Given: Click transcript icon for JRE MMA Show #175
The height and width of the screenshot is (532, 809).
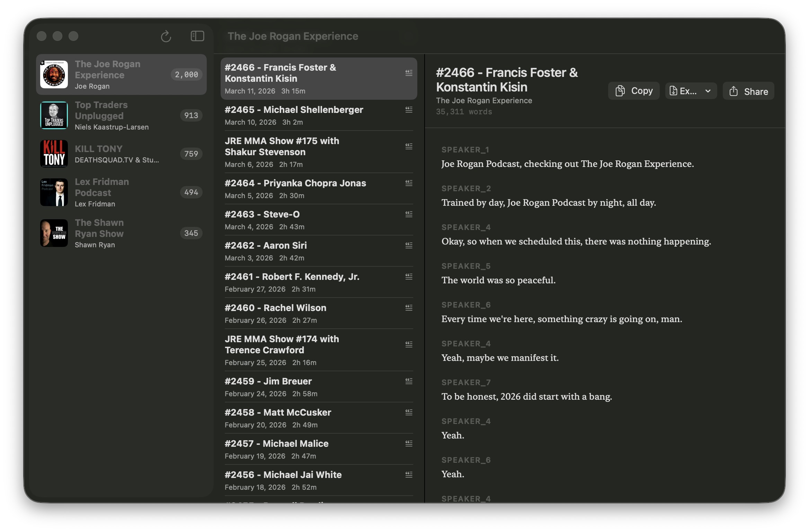Looking at the screenshot, I should point(409,146).
